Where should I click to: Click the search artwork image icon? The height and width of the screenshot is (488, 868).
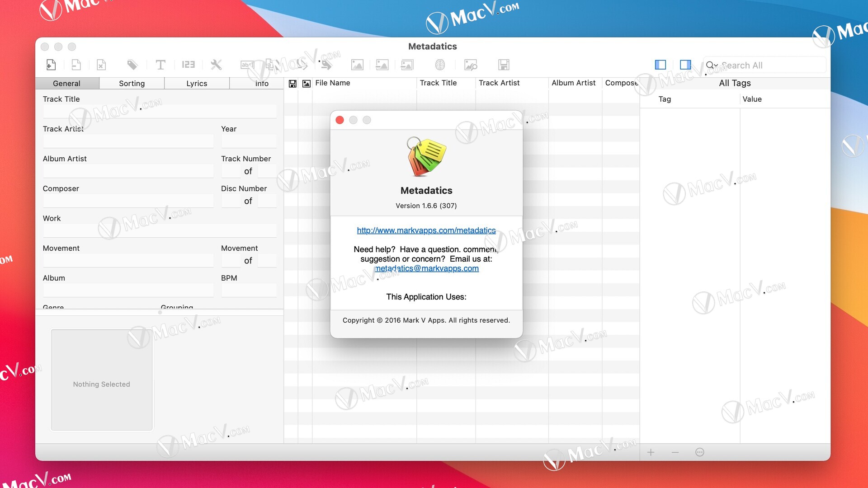(471, 65)
